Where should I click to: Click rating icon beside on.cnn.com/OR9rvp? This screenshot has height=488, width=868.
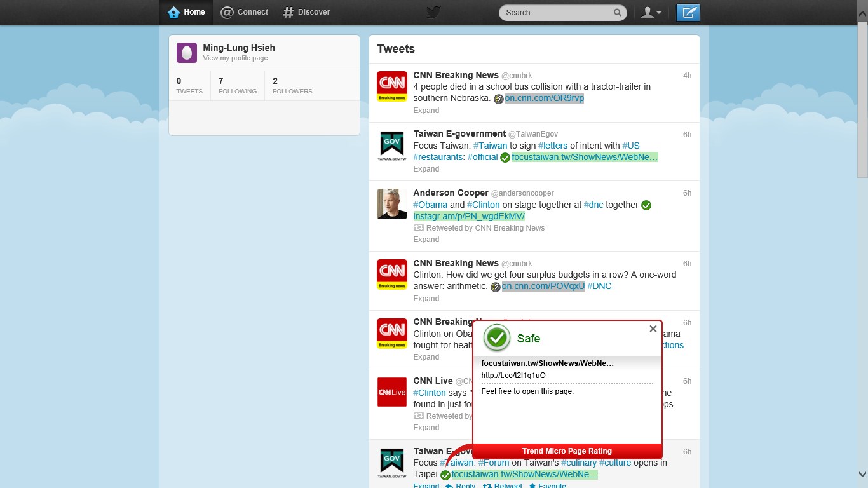pos(499,98)
